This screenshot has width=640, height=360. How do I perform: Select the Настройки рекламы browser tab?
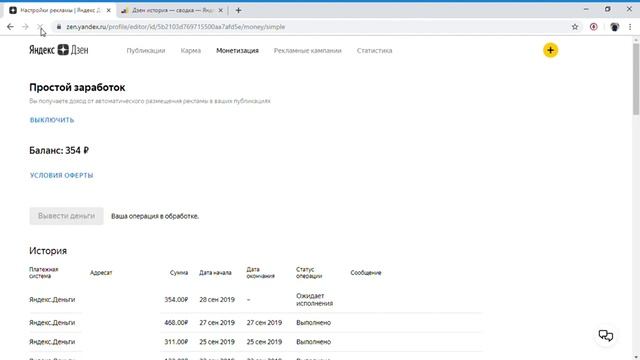point(60,11)
